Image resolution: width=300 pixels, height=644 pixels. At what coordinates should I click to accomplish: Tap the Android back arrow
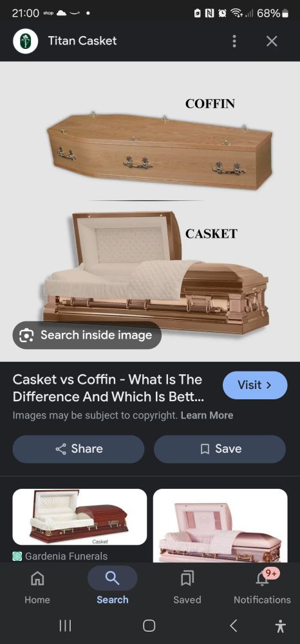tap(233, 625)
